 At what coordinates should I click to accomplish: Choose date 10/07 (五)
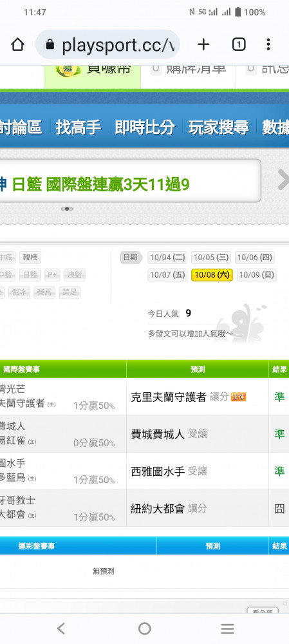pos(167,275)
